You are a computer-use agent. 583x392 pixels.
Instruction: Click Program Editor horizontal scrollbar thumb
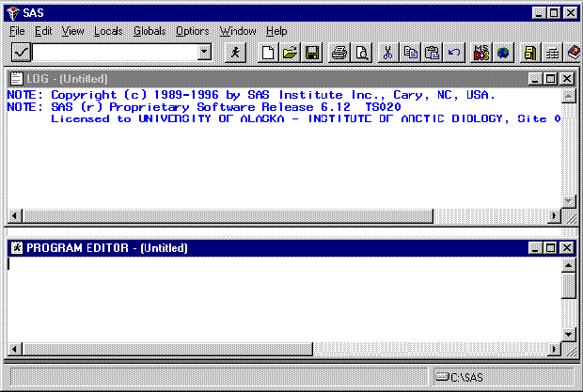pos(167,349)
